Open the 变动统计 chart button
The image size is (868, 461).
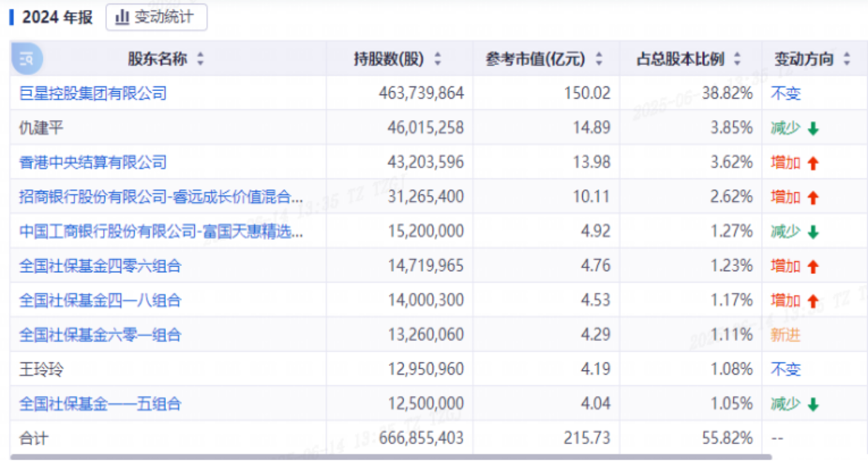tap(156, 17)
